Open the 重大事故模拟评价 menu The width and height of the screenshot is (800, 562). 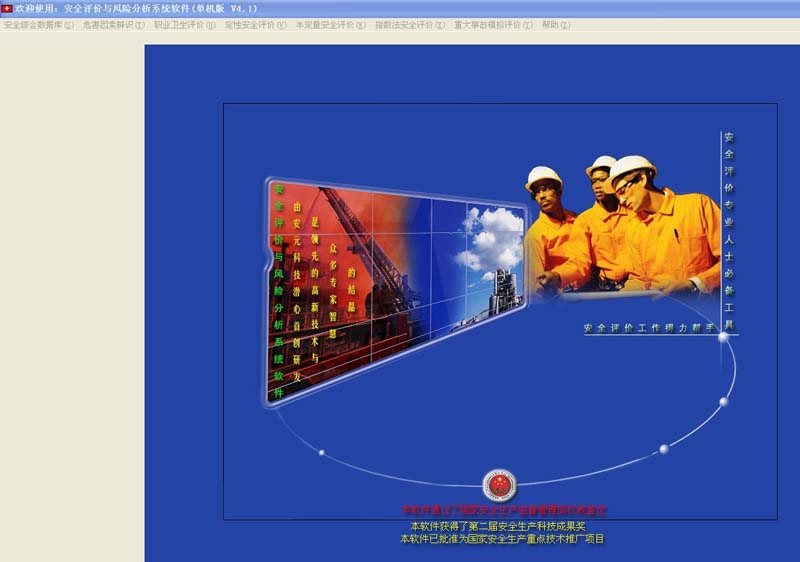click(x=492, y=24)
